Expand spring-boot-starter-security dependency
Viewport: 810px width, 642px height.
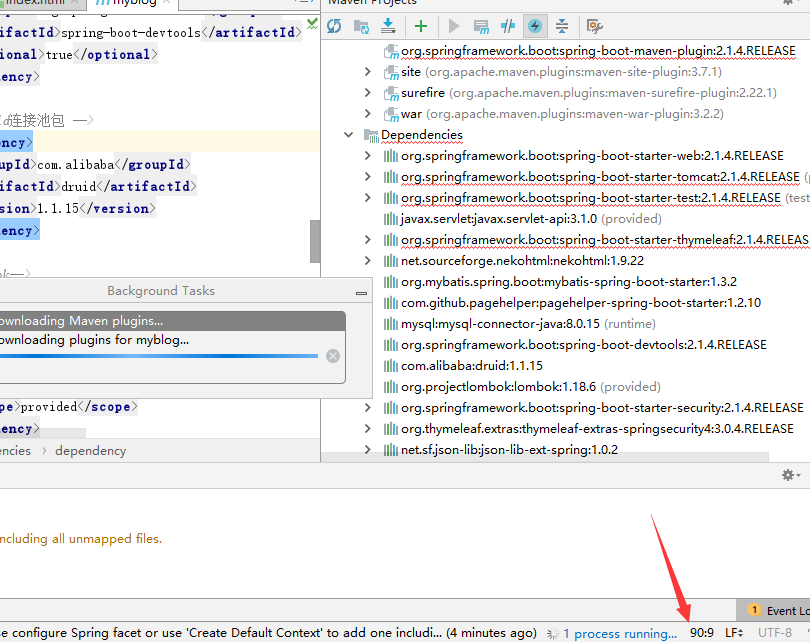(x=367, y=408)
